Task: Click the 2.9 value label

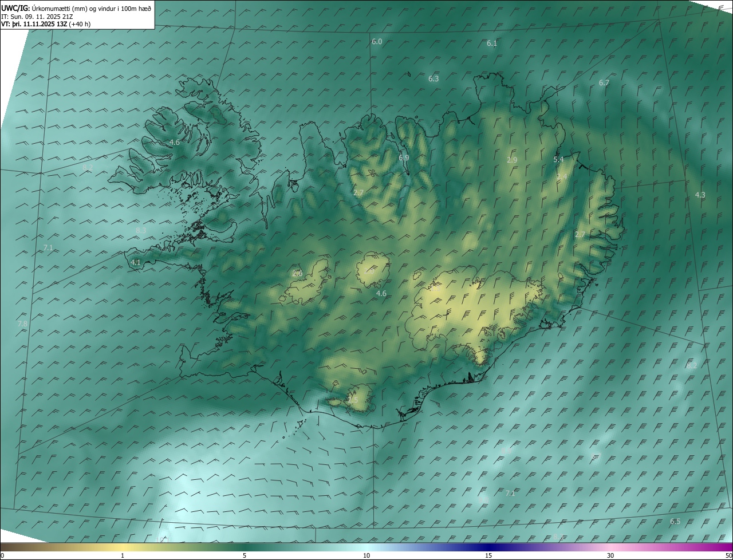Action: [x=512, y=160]
